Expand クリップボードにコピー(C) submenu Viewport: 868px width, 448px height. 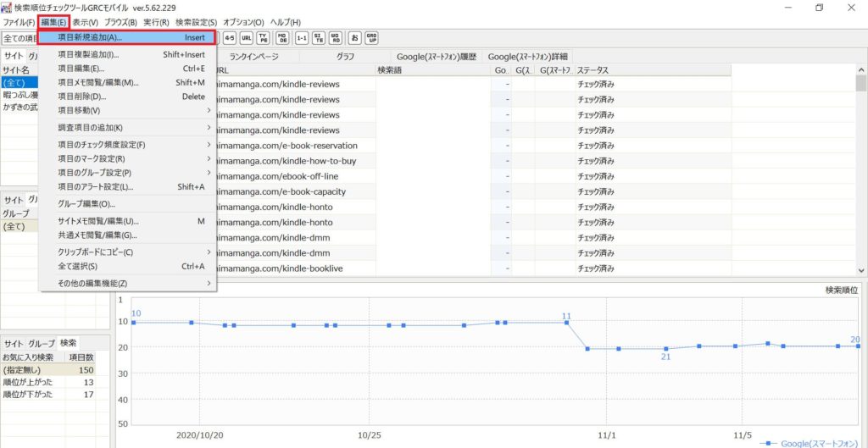click(x=127, y=252)
